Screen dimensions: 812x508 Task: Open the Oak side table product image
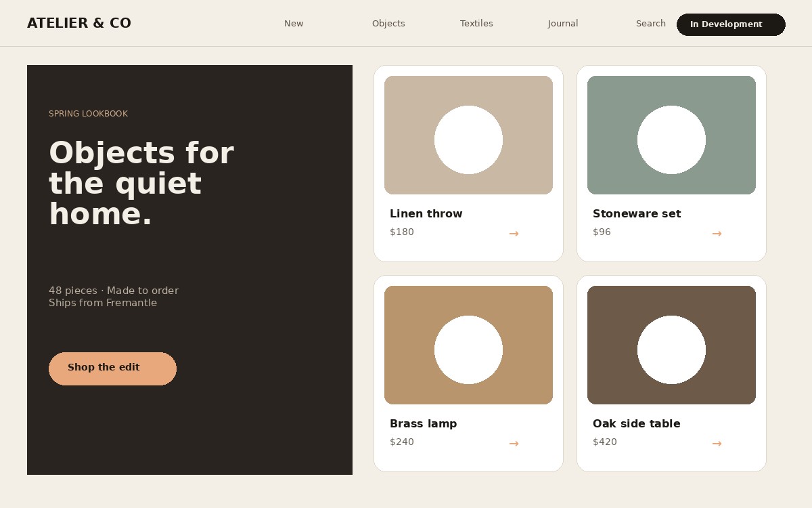[671, 345]
